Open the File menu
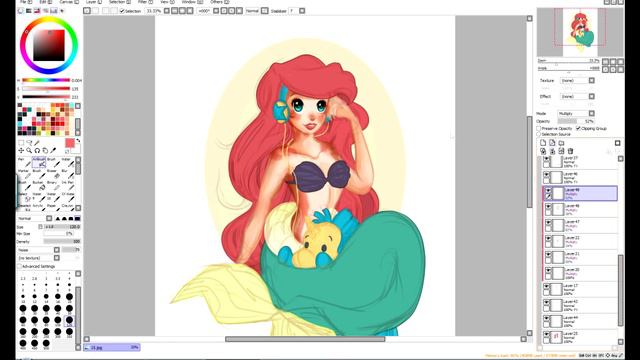Viewport: 640px width, 360px height. tap(26, 2)
